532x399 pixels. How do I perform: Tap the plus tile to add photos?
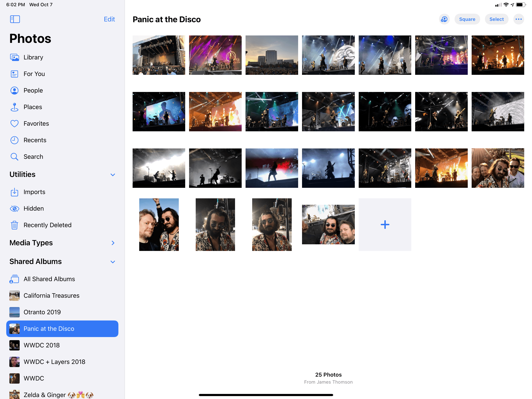[385, 224]
